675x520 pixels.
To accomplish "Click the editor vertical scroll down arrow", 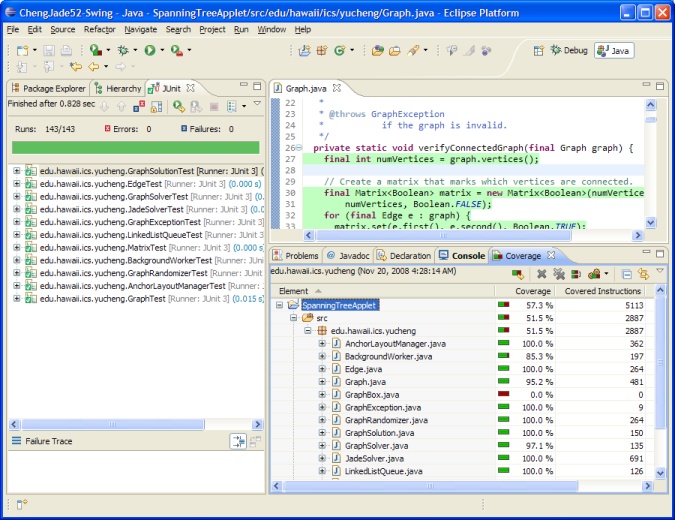I will click(650, 223).
